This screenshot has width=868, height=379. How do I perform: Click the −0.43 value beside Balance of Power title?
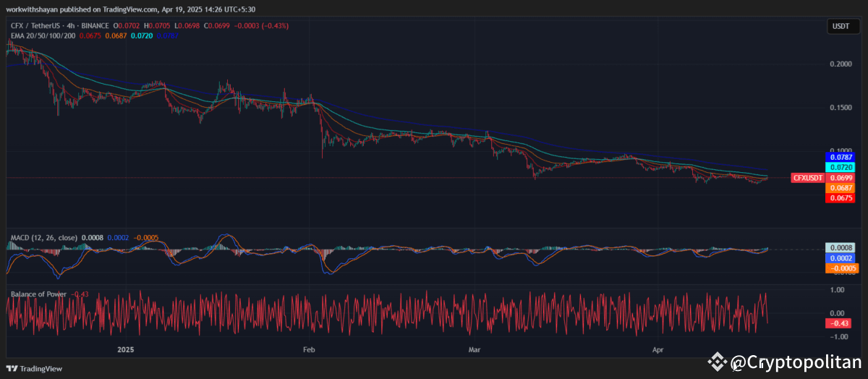coord(79,294)
